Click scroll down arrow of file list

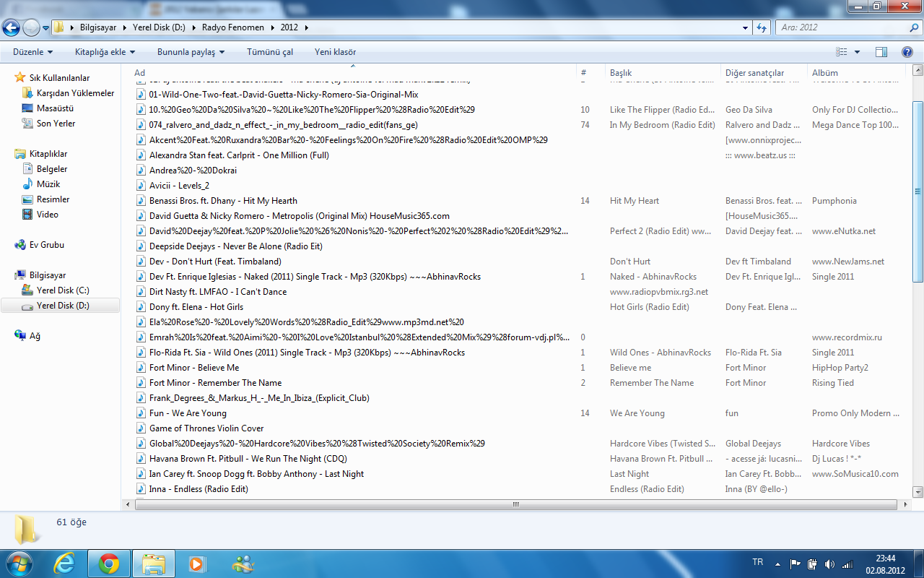(x=918, y=491)
